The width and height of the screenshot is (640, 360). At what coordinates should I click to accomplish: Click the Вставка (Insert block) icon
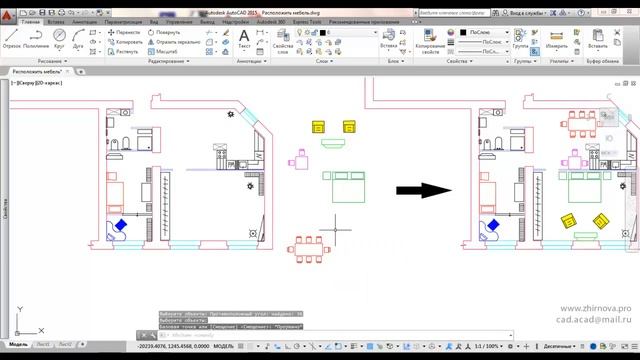(x=389, y=39)
